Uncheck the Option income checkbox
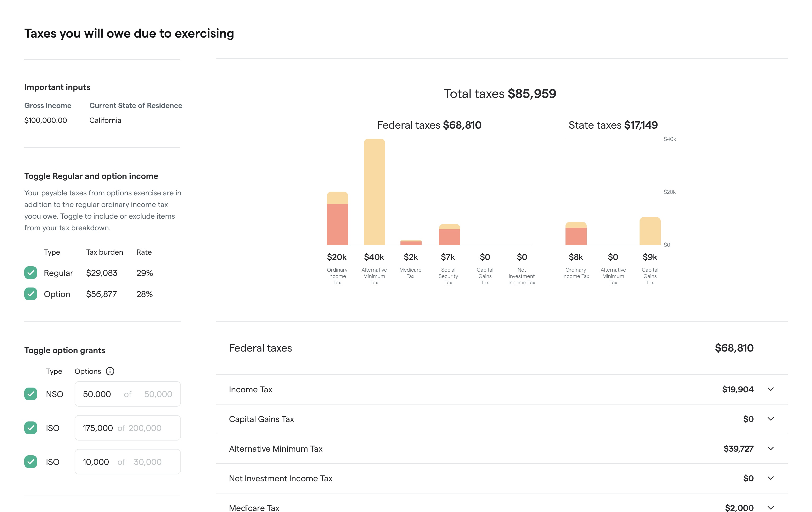812x512 pixels. pyautogui.click(x=31, y=294)
